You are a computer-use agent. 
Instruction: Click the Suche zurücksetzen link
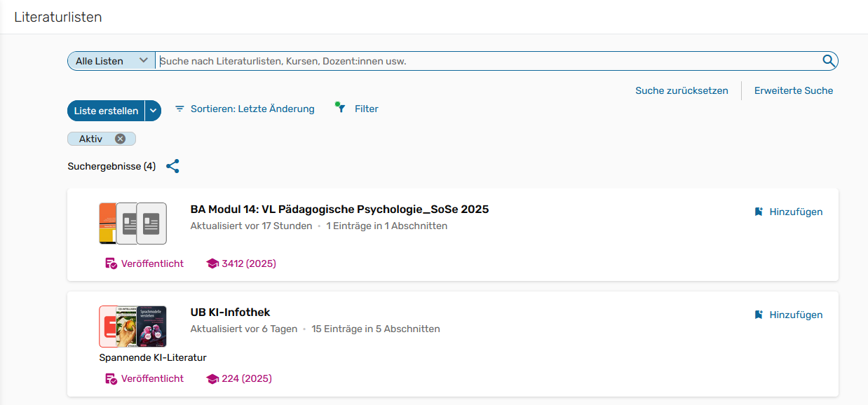pyautogui.click(x=682, y=90)
